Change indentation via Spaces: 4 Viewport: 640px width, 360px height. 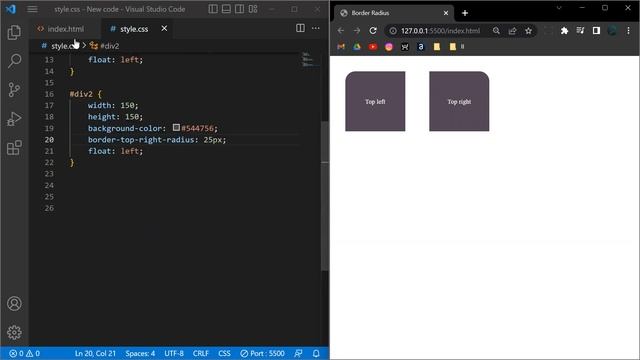(140, 353)
